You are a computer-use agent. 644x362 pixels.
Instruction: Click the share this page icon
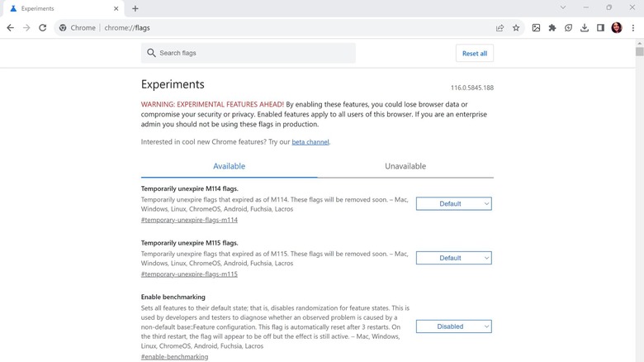(x=500, y=27)
